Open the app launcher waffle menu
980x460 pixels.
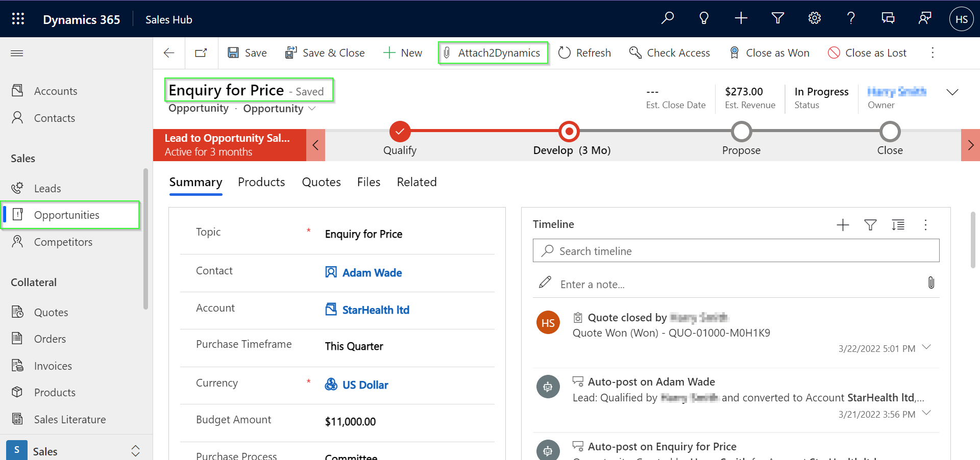pos(18,19)
